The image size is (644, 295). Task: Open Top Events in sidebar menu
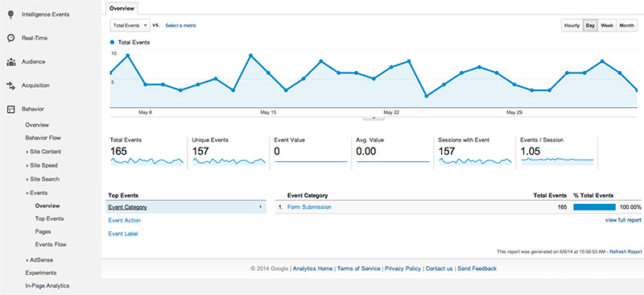[x=49, y=219]
